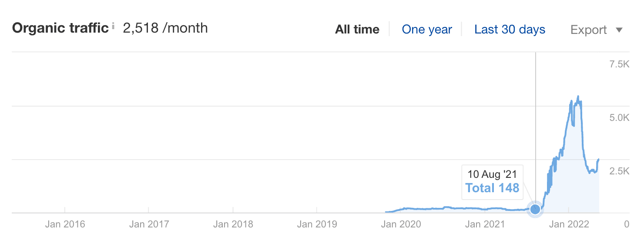644x247 pixels.
Task: Click the highlighted data point marker on chart
Action: 535,209
